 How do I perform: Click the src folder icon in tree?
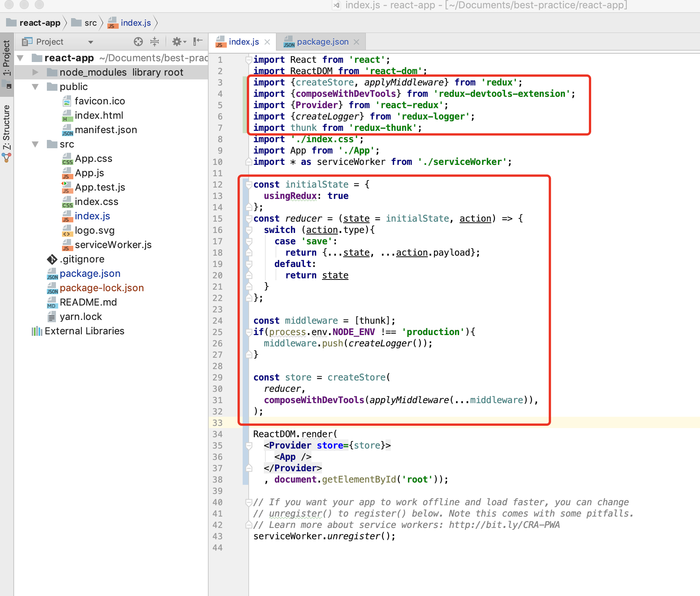pos(52,144)
